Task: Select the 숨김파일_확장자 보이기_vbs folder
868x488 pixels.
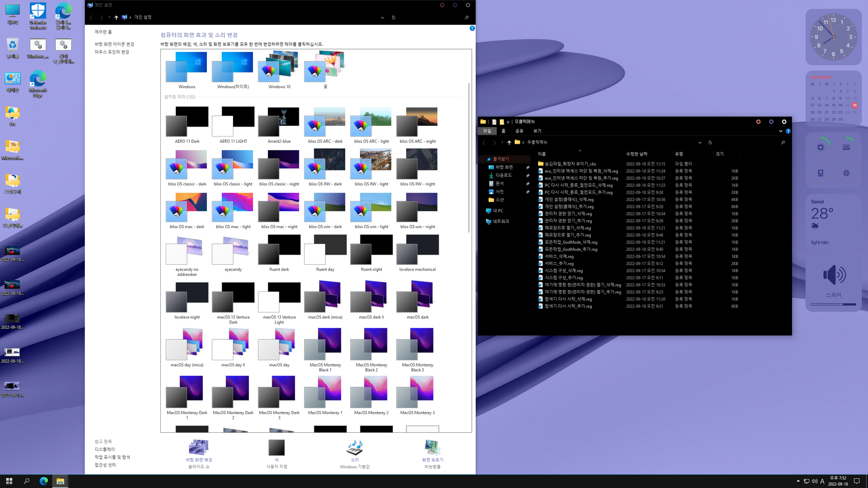Action: coord(570,164)
